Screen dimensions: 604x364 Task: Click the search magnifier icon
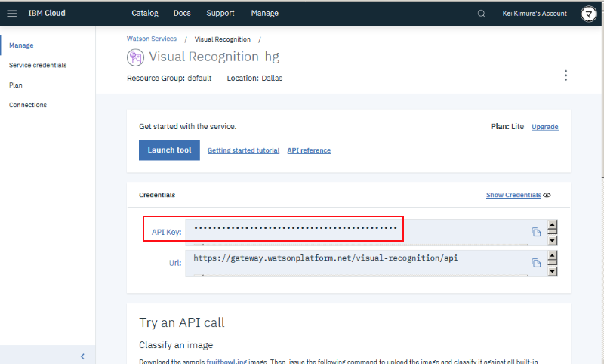tap(481, 14)
